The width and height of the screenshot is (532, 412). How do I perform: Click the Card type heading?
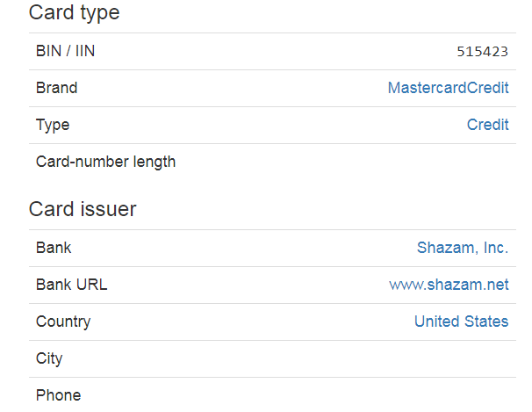[x=75, y=13]
